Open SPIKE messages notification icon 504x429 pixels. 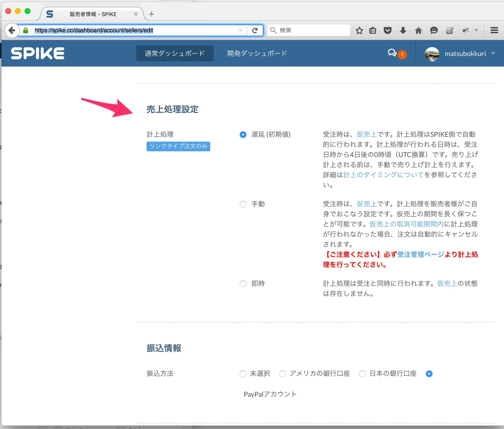tap(392, 53)
